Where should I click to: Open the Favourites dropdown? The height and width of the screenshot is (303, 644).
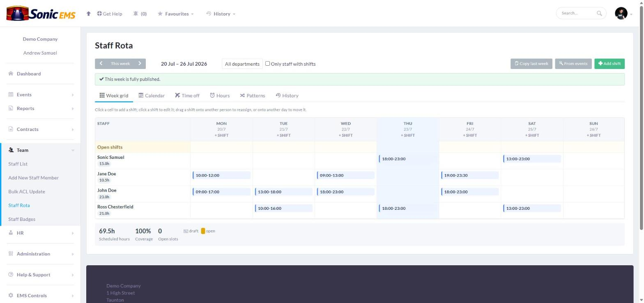[176, 14]
